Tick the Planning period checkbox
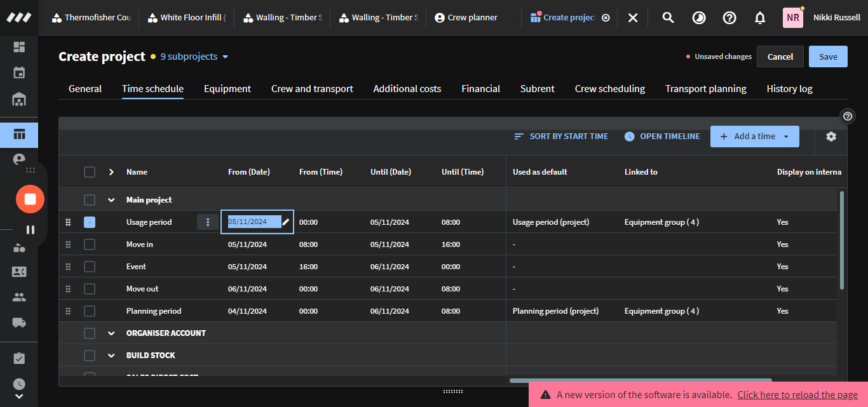Viewport: 868px width, 407px height. point(90,311)
